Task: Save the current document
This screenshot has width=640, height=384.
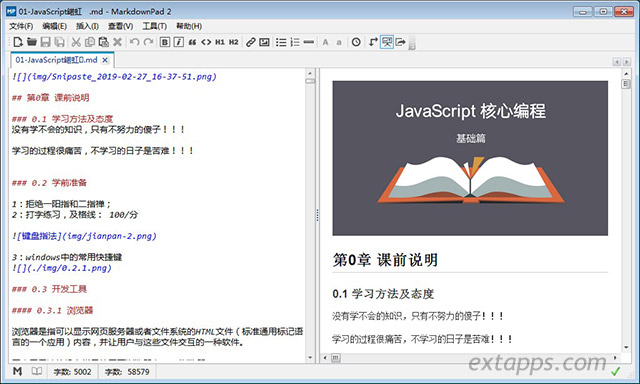Action: click(x=45, y=42)
